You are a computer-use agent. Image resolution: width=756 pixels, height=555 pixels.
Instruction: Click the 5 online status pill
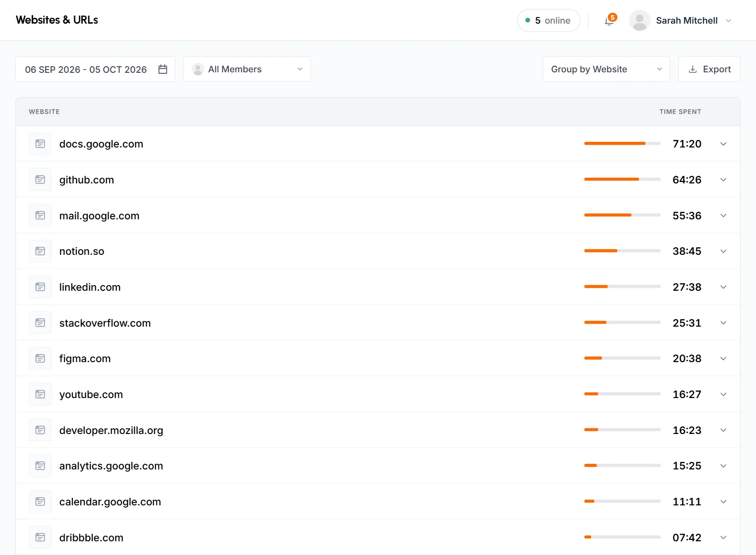point(549,20)
